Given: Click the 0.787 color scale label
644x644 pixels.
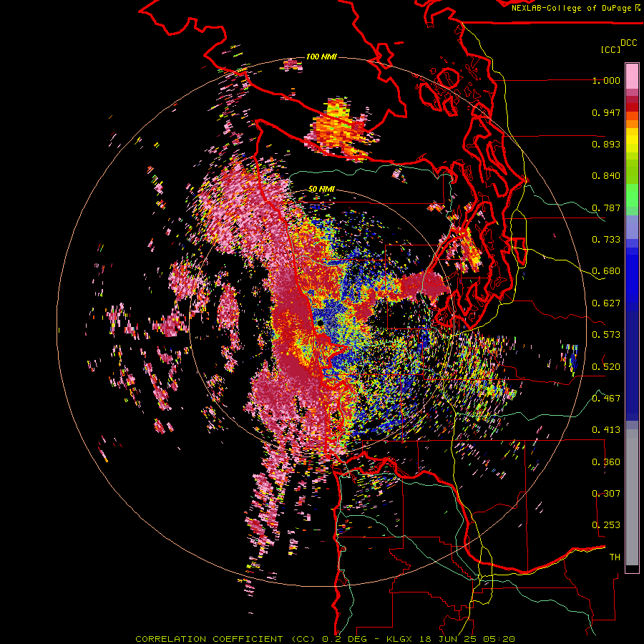Looking at the screenshot, I should pos(606,208).
